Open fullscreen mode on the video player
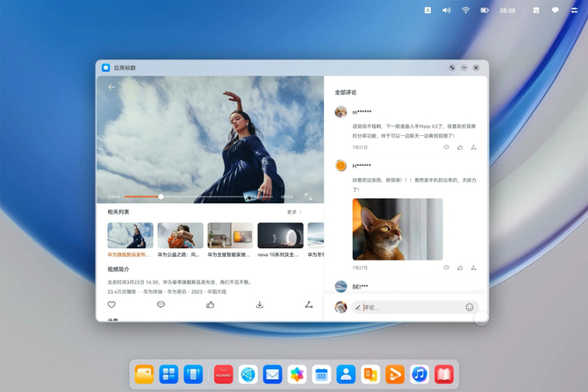Viewport: 588px width, 392px height. coord(308,196)
